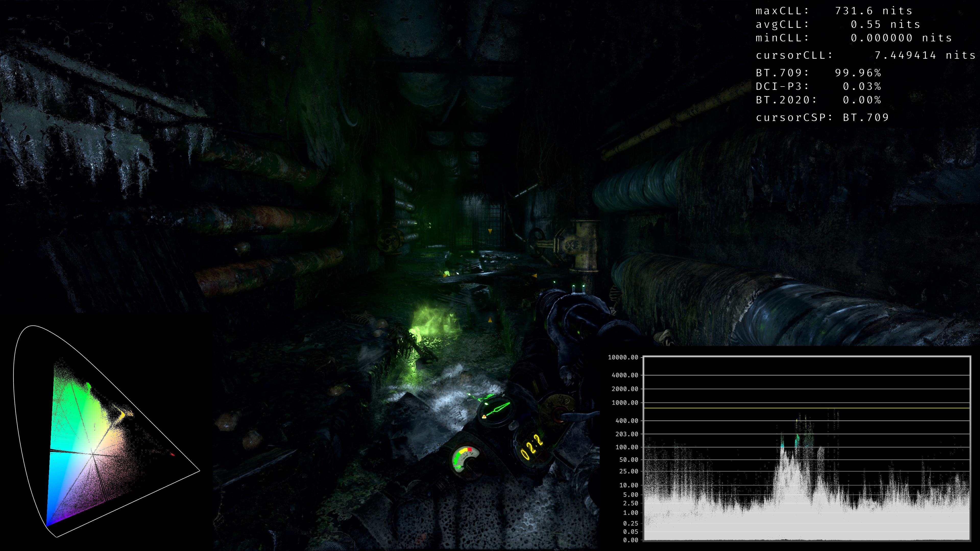Click the maxCLL: label text
Viewport: 980px width, 551px height.
(782, 11)
